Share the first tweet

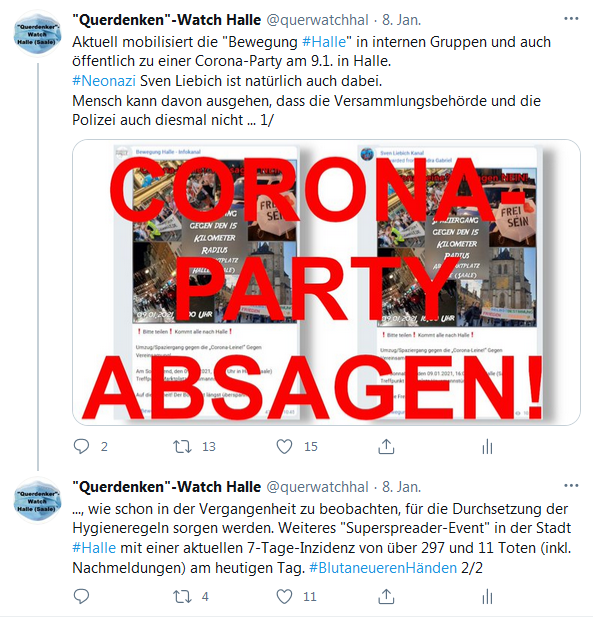tap(386, 447)
